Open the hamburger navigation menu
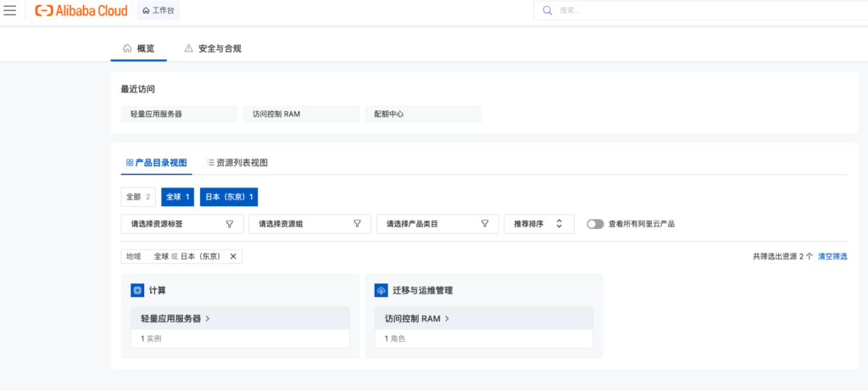Viewport: 868px width, 391px height. tap(10, 11)
